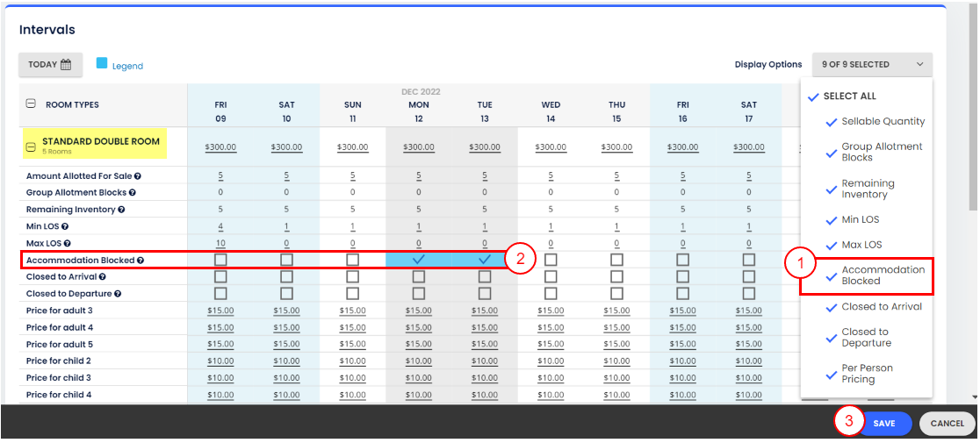Screen dimensions: 980x443
Task: Click the TODAY calendar button
Action: (50, 64)
